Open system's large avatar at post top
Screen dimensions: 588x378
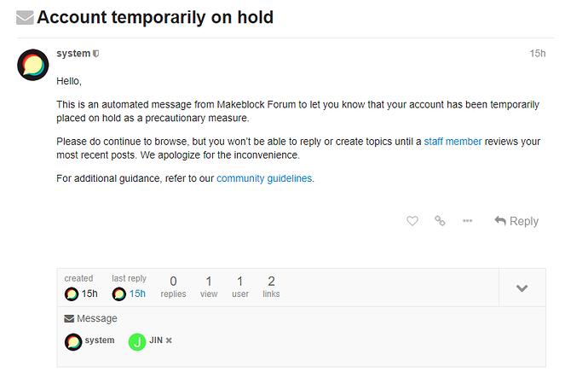33,65
